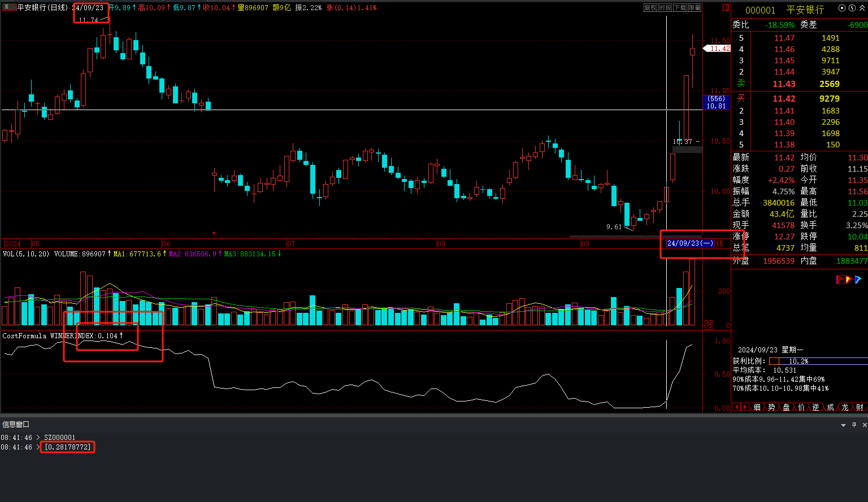Click the 线 label beside the date marker
868x502 pixels.
tap(719, 243)
